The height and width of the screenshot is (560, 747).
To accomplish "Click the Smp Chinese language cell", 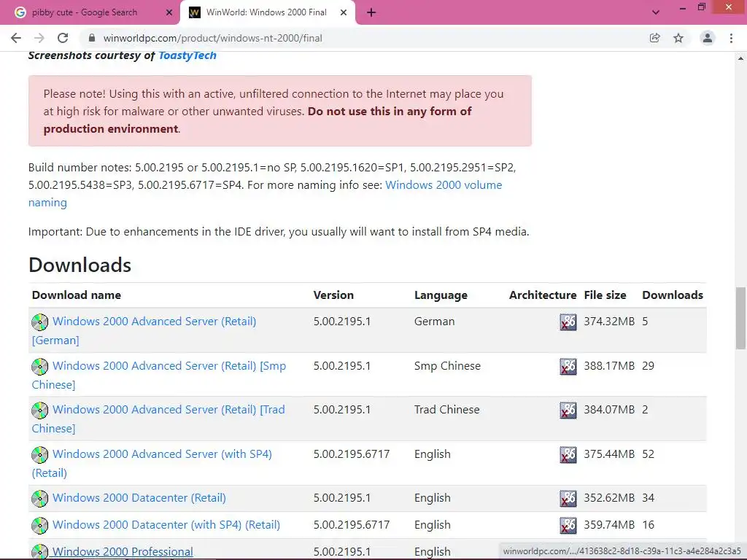I will [447, 366].
